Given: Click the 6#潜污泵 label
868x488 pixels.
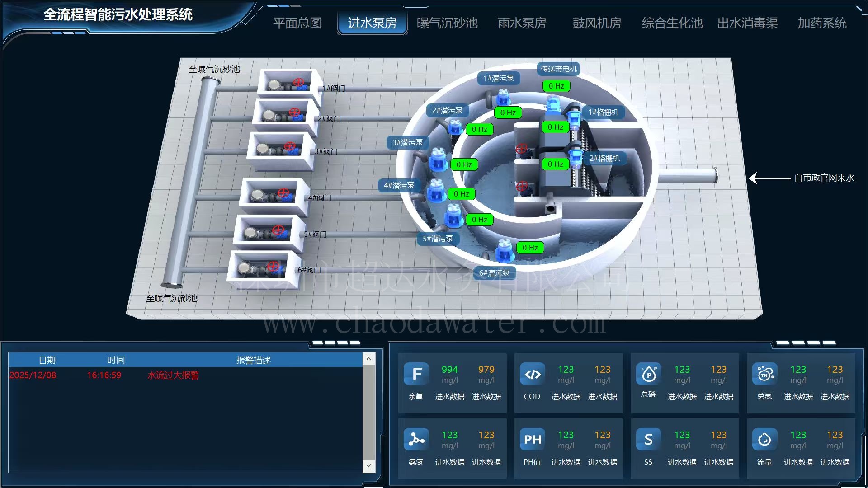Looking at the screenshot, I should (x=494, y=273).
